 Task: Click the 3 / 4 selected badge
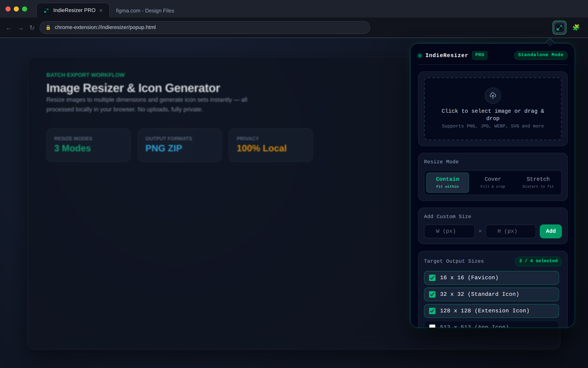click(x=538, y=261)
